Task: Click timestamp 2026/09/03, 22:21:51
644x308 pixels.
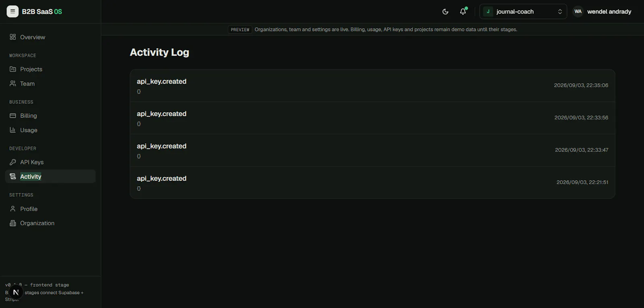Action: point(582,182)
